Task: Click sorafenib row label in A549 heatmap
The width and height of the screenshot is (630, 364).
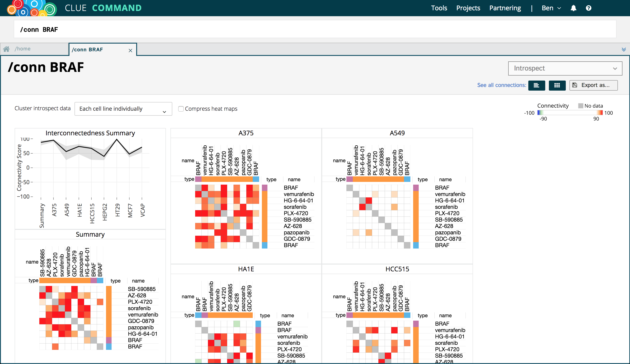Action: point(446,207)
